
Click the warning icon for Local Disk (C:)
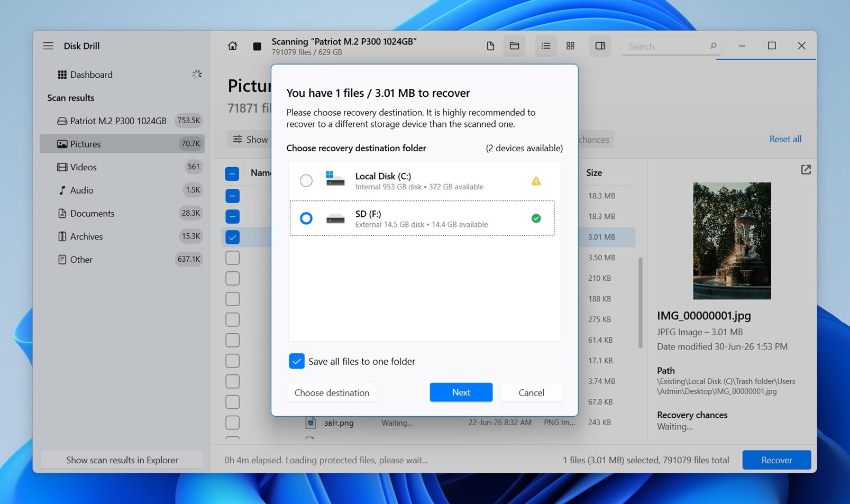pos(536,181)
